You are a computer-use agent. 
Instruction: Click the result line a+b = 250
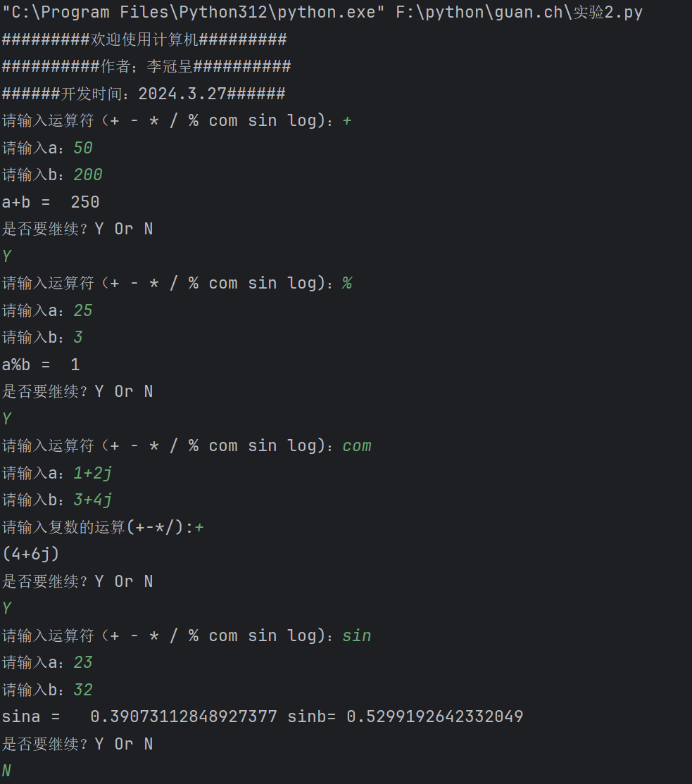[x=51, y=202]
